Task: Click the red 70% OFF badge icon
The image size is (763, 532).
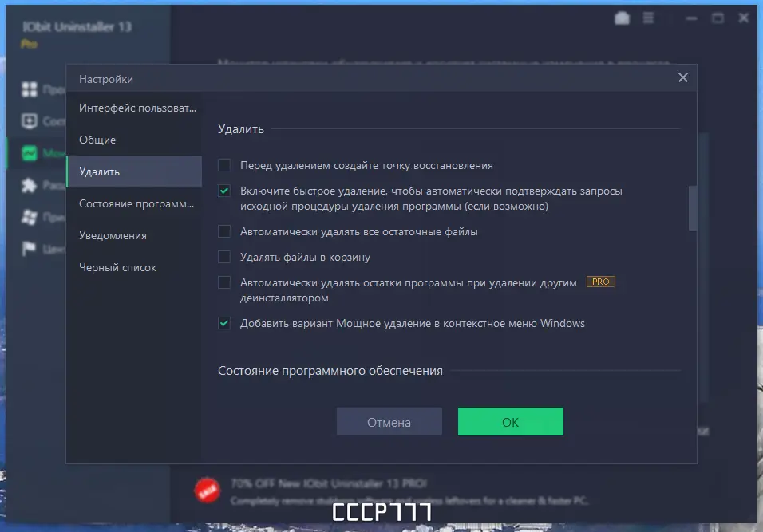Action: point(207,490)
